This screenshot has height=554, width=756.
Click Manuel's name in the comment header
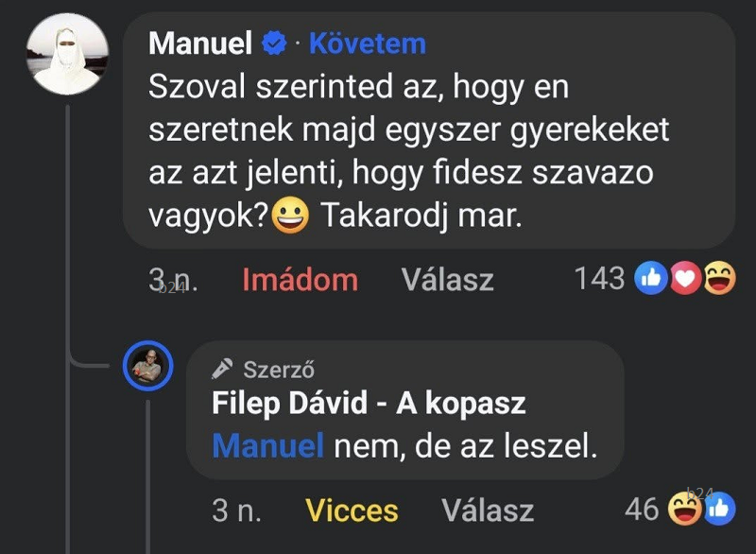[x=200, y=43]
